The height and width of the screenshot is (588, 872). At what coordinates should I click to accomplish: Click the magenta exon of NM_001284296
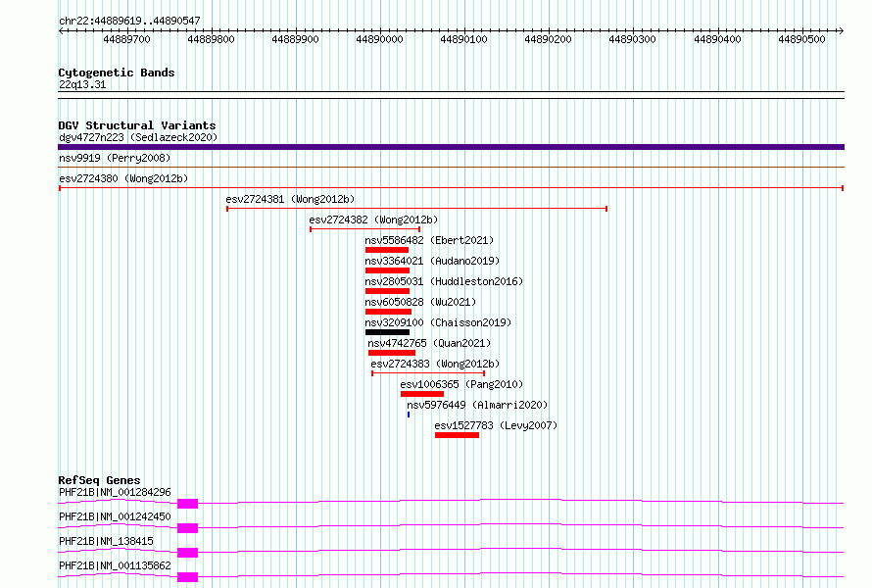pos(187,504)
